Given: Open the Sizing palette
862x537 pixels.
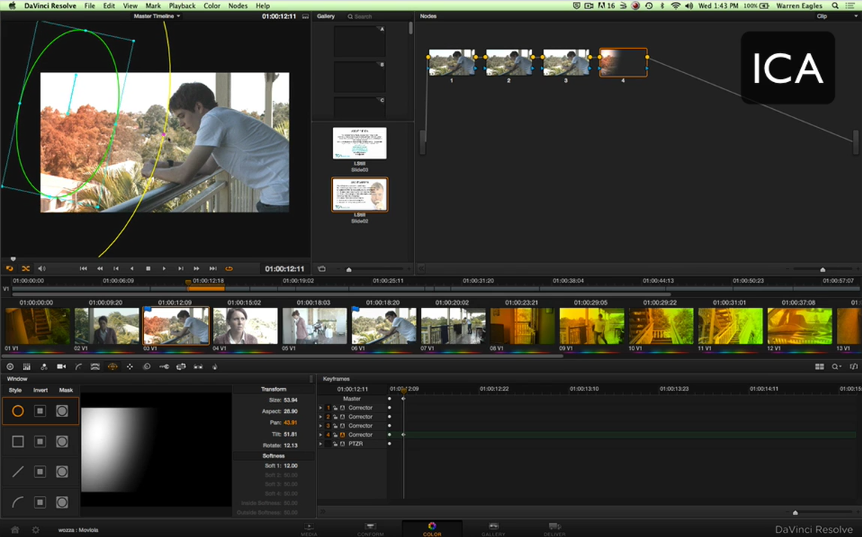Looking at the screenshot, I should pyautogui.click(x=181, y=367).
